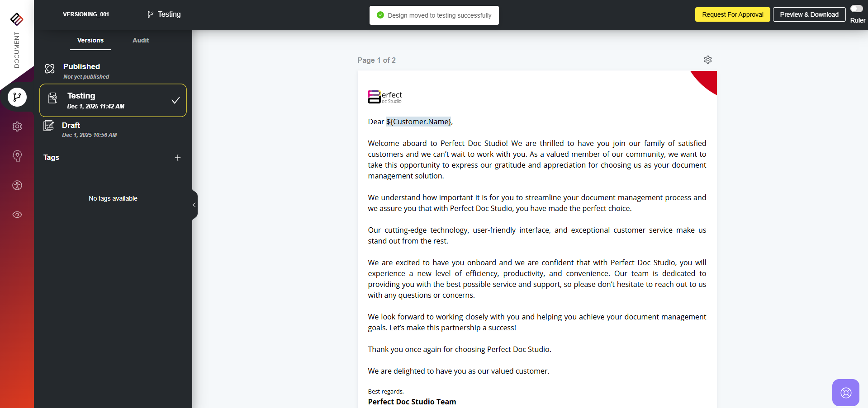Add a new tag with plus icon

pos(178,158)
